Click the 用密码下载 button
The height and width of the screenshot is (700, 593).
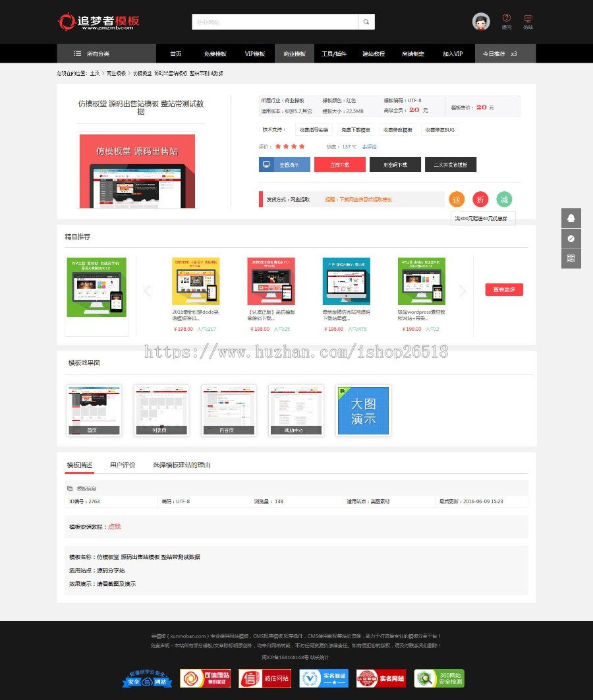click(395, 164)
